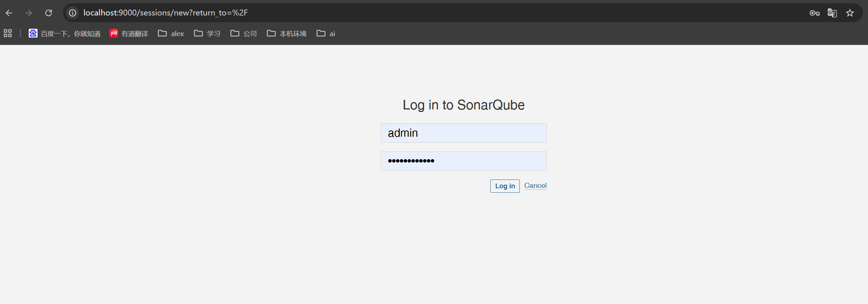
Task: Click the browser forward arrow
Action: click(29, 13)
